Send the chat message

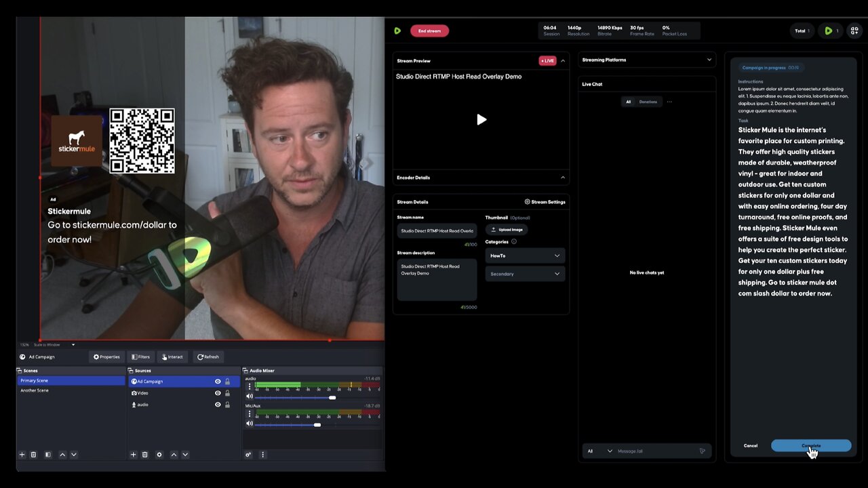pos(703,451)
